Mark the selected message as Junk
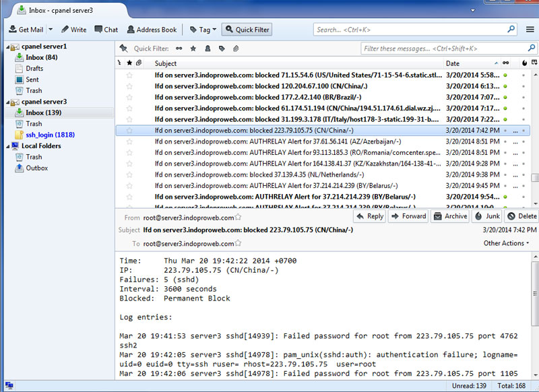The height and width of the screenshot is (392, 539). pos(487,216)
